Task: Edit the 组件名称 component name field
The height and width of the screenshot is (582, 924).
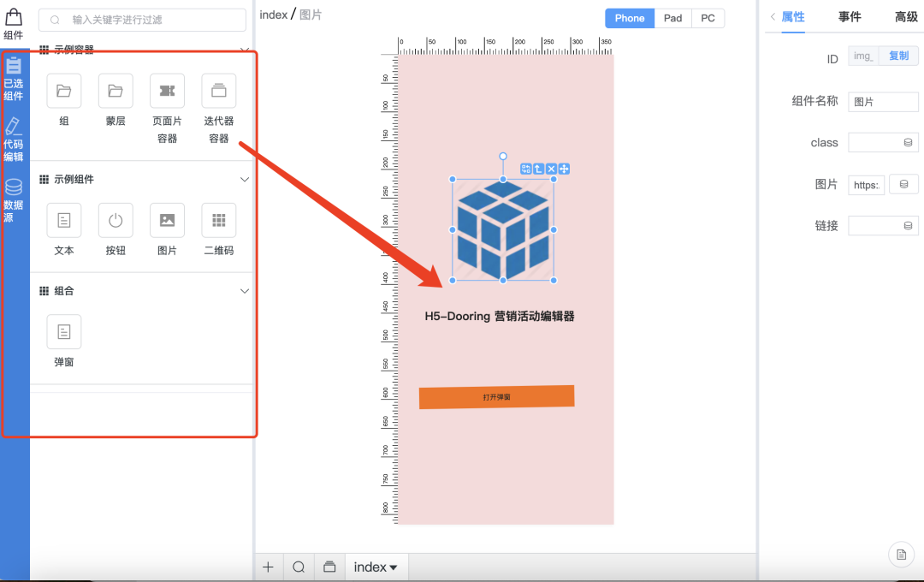Action: [883, 102]
